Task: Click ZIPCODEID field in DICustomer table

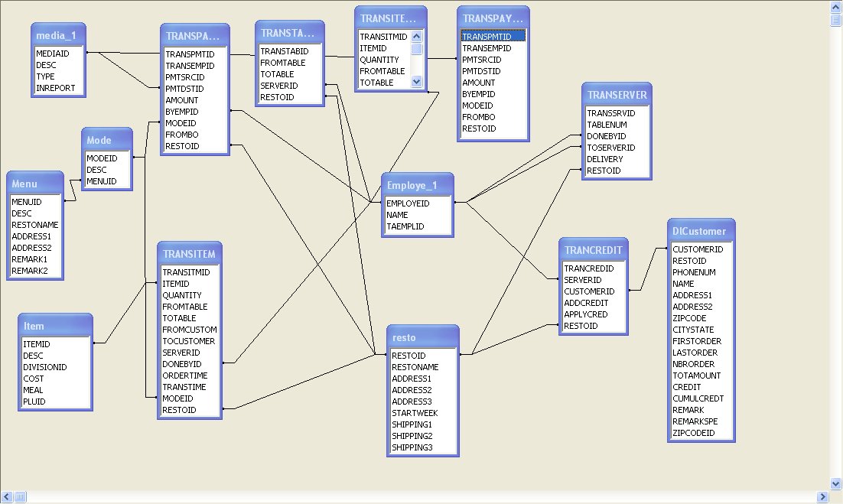Action: pos(694,433)
